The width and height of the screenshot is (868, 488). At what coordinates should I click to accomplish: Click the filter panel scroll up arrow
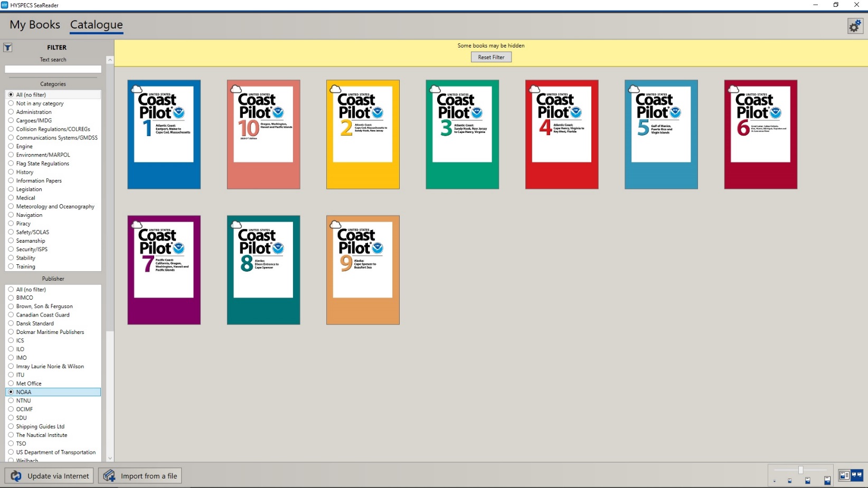110,60
